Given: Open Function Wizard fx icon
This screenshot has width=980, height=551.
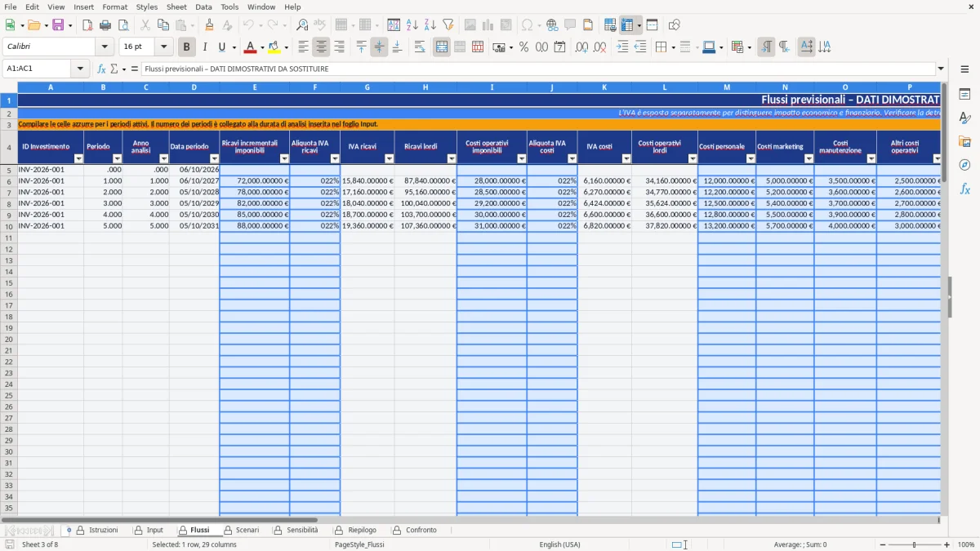Looking at the screenshot, I should [x=101, y=69].
